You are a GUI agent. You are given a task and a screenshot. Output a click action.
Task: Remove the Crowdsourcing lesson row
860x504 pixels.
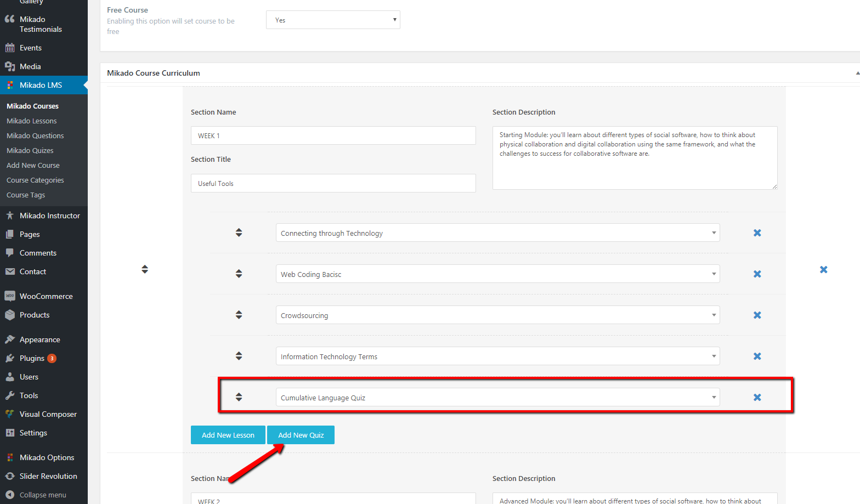(x=757, y=315)
